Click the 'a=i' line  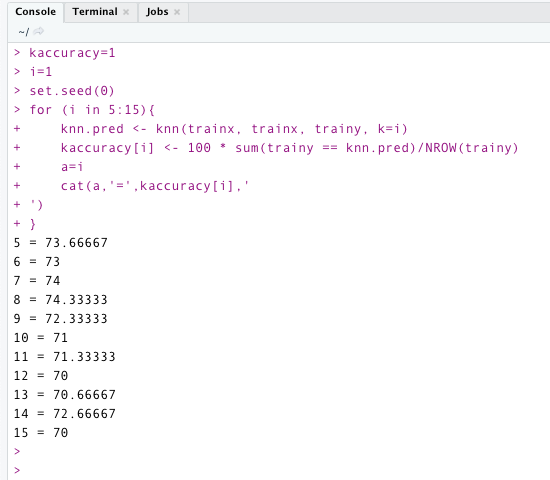click(x=72, y=167)
